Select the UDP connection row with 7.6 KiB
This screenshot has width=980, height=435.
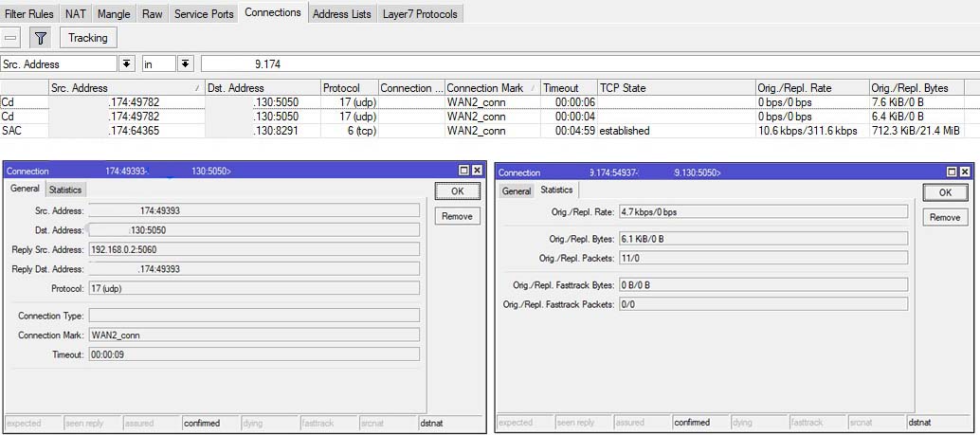[481, 101]
